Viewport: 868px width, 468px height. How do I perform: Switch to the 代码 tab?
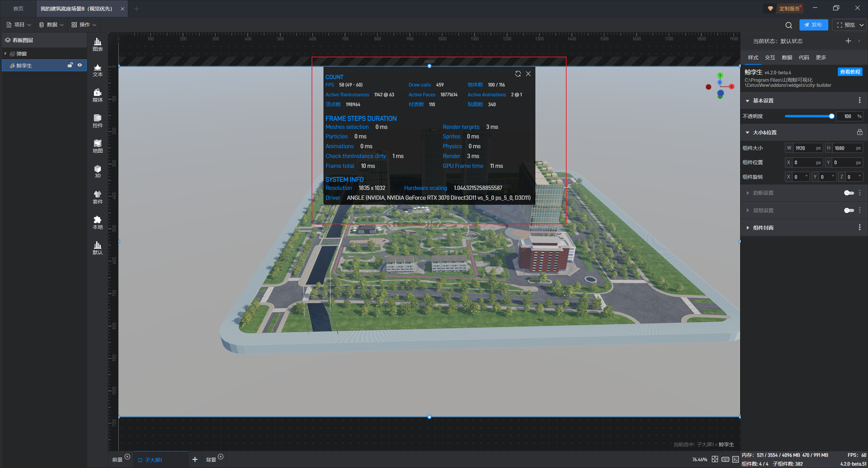[x=804, y=57]
